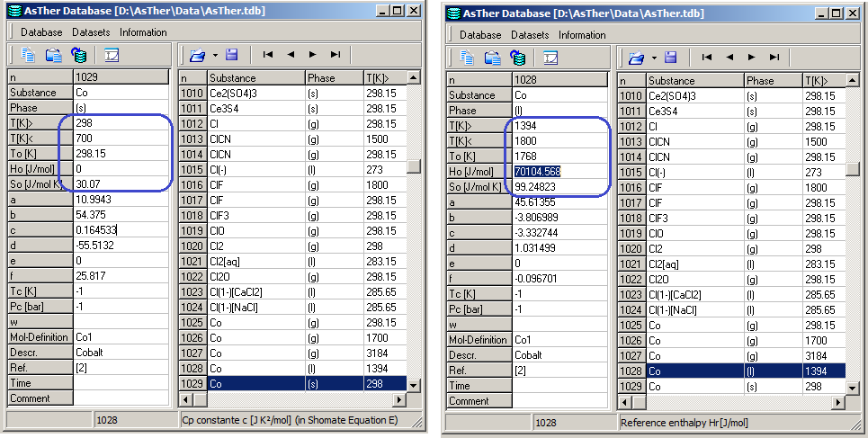Open Datasets menu in right window
868x438 pixels.
[530, 35]
